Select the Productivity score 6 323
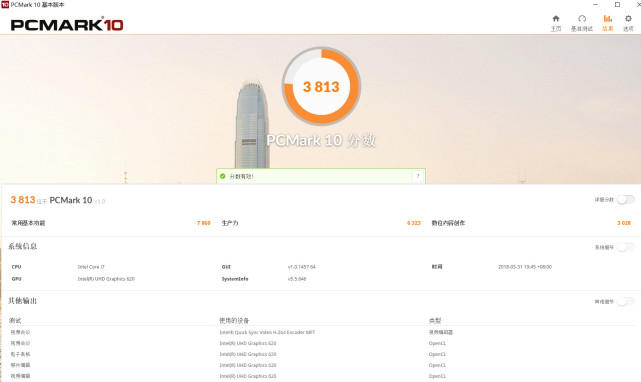 [x=413, y=223]
